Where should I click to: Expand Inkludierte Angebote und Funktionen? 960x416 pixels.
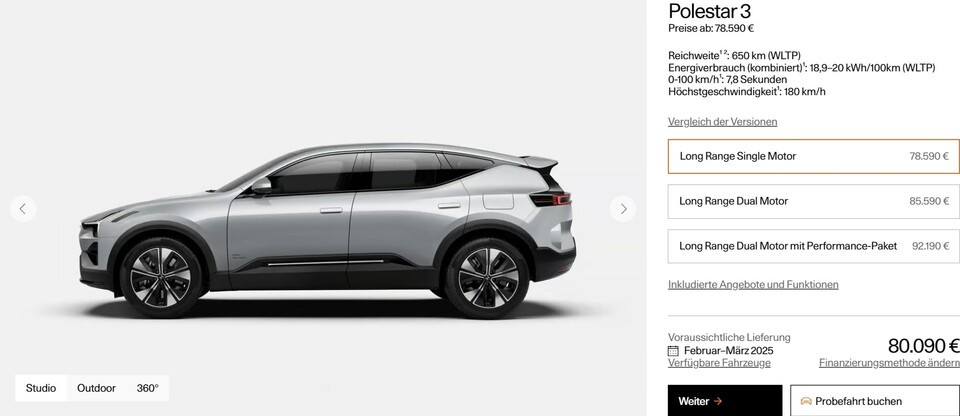pyautogui.click(x=753, y=285)
